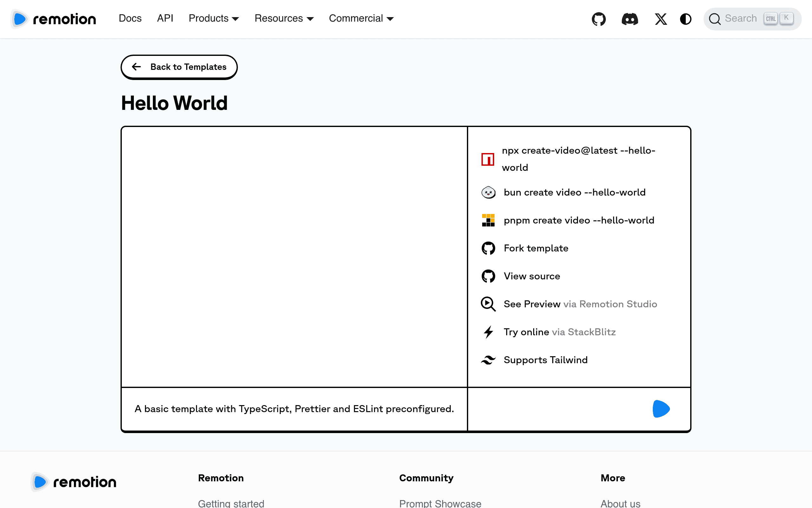Viewport: 812px width, 508px height.
Task: Focus the Search field in the navbar
Action: tap(752, 19)
